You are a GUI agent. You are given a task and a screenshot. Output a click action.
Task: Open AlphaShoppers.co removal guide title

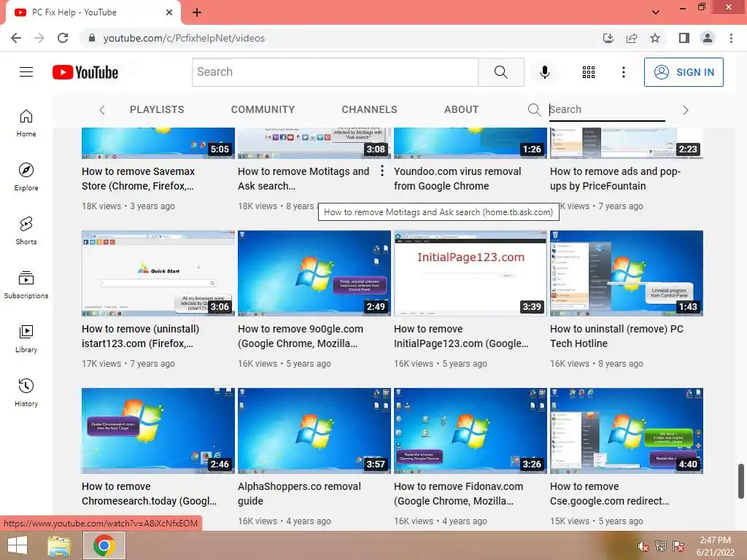pos(299,494)
